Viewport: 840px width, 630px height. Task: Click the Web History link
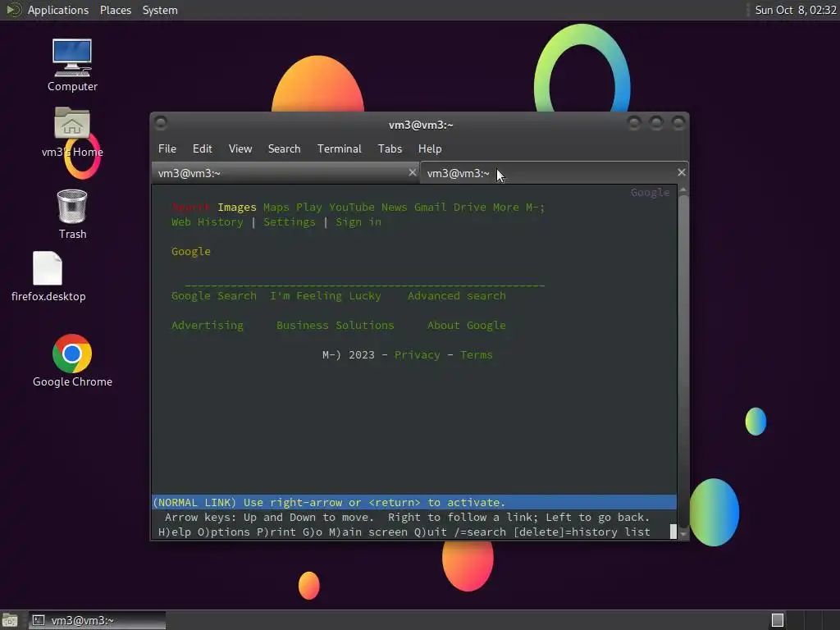[x=208, y=221]
